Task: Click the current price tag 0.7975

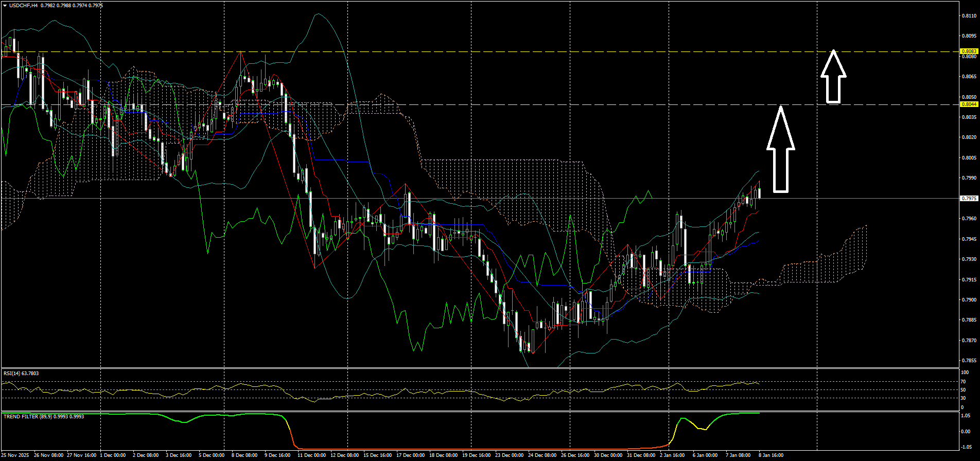Action: 969,198
